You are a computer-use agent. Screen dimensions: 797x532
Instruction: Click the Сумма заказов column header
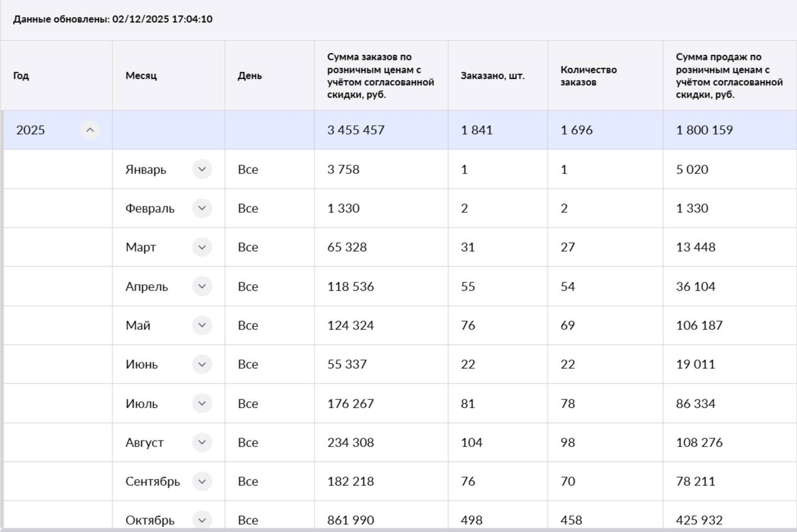click(x=380, y=76)
